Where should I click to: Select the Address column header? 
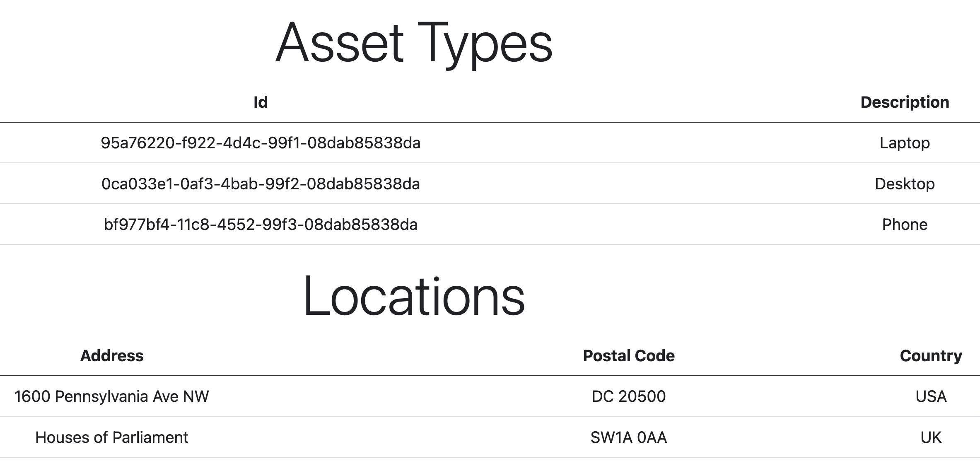112,356
